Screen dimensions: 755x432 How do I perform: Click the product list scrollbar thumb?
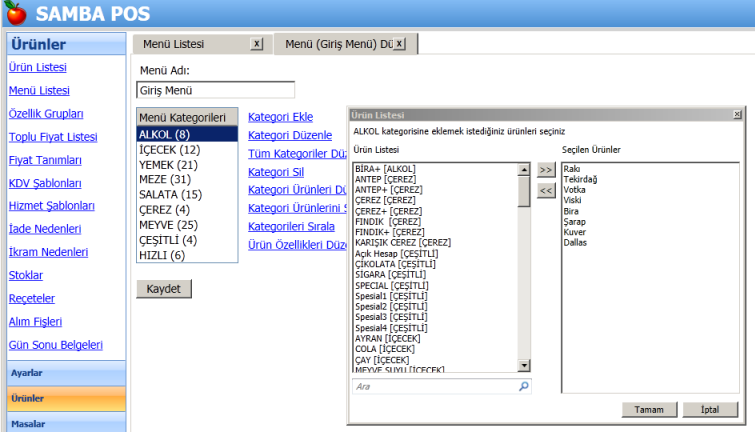coord(523,192)
